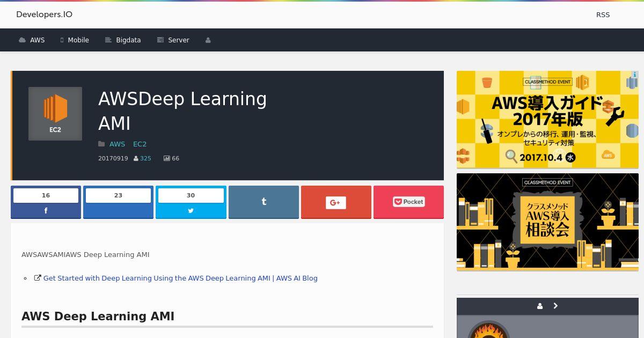Open the AWS導入相談会 event banner
This screenshot has height=338, width=644.
(x=547, y=222)
